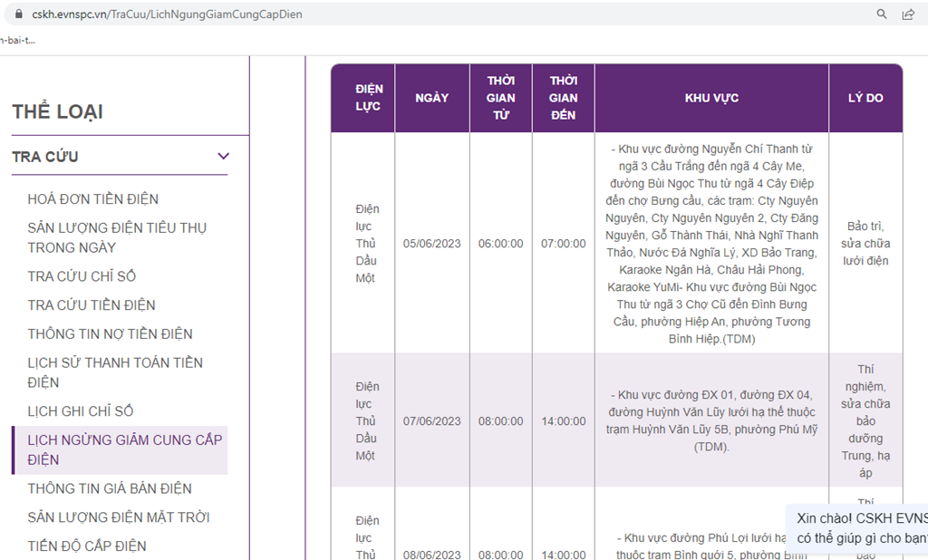This screenshot has height=560, width=928.
Task: Open LỊCH SỬ THANH TOÁN TIỀN ĐIỆN
Action: tap(115, 372)
